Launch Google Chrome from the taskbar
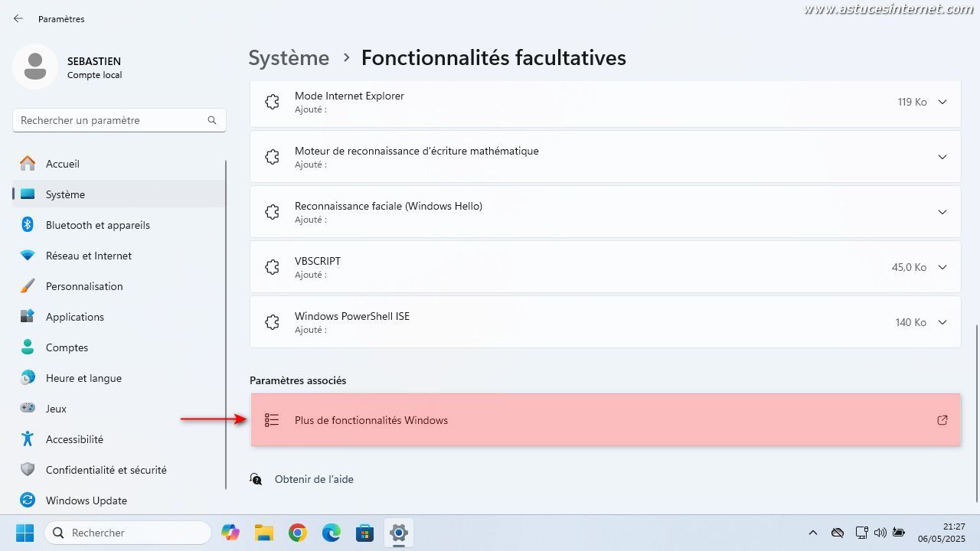 point(298,533)
